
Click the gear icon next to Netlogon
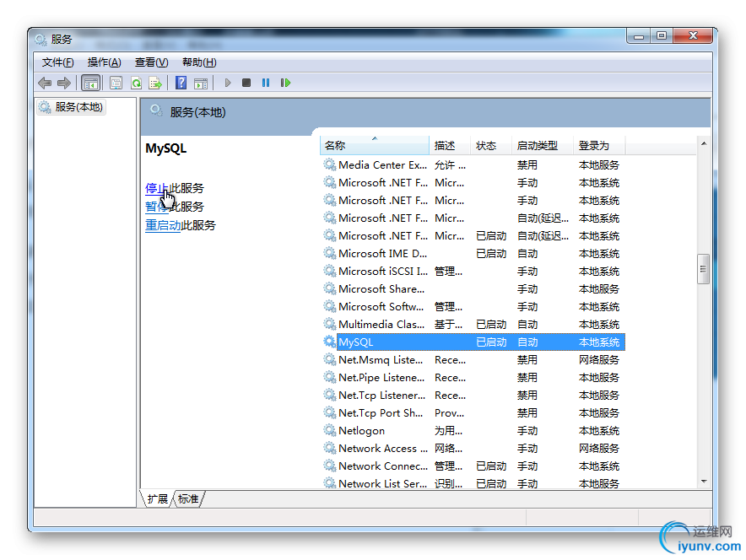click(329, 430)
